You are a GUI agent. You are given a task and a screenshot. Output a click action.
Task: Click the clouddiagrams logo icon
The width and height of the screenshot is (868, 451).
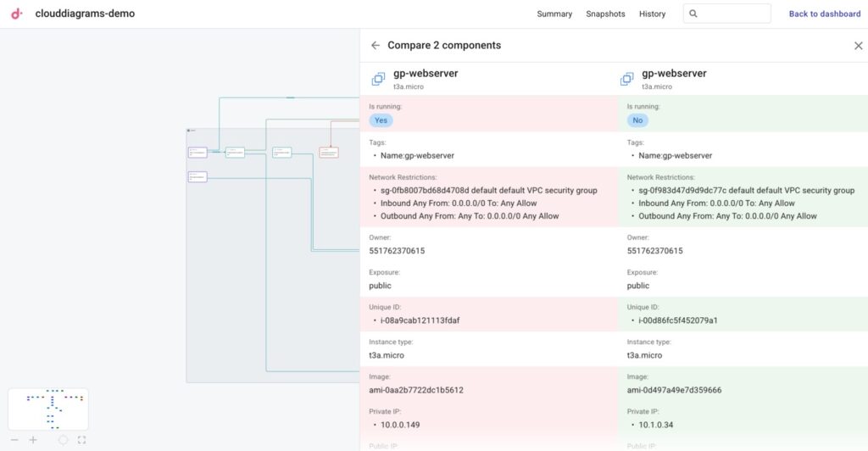pos(16,14)
